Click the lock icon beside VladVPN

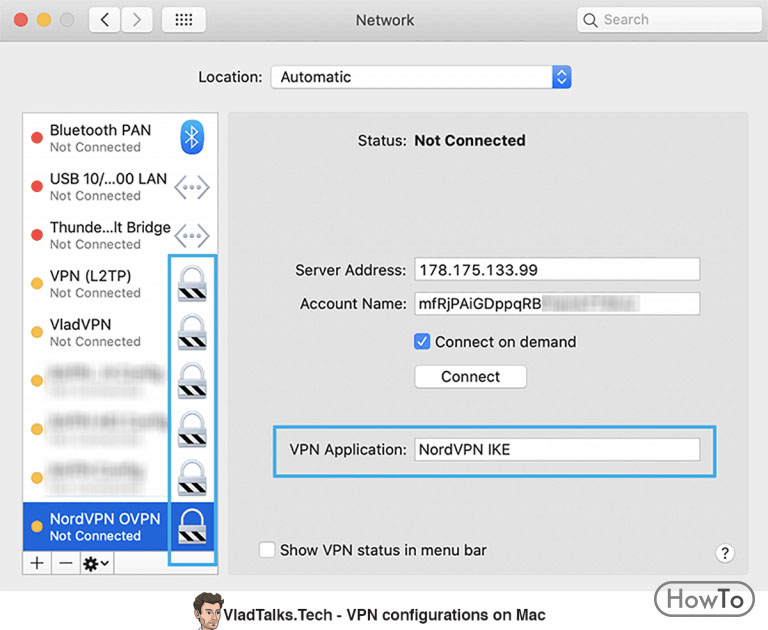[192, 332]
